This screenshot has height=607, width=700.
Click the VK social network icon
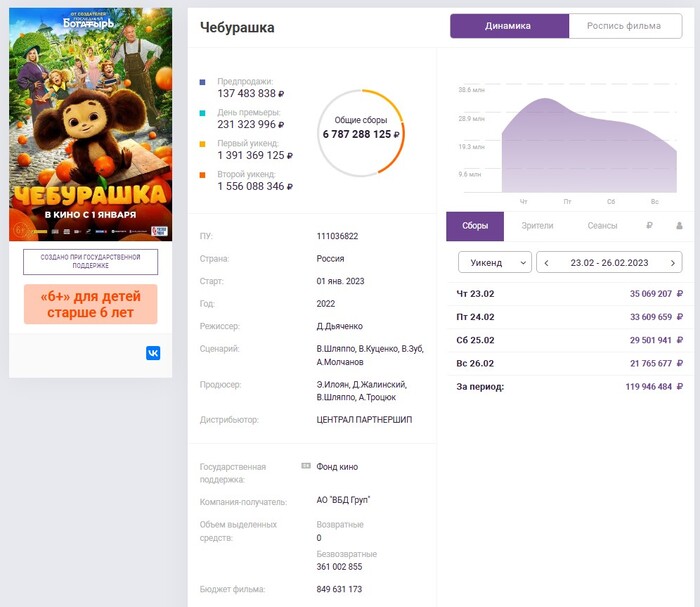[153, 353]
